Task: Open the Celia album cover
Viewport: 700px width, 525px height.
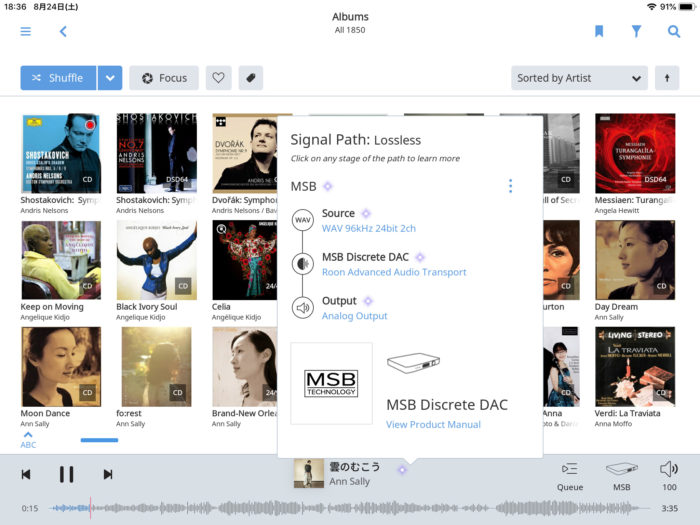Action: click(245, 260)
